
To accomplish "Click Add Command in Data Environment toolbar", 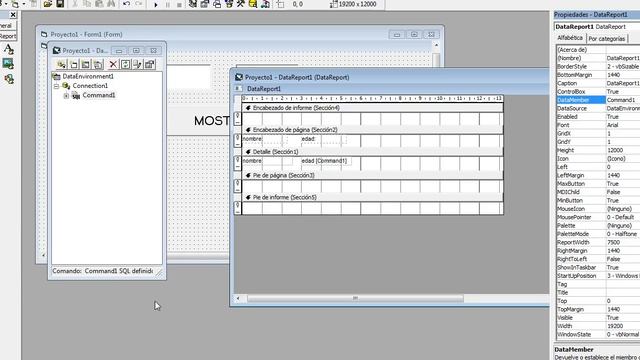I will (x=74, y=64).
